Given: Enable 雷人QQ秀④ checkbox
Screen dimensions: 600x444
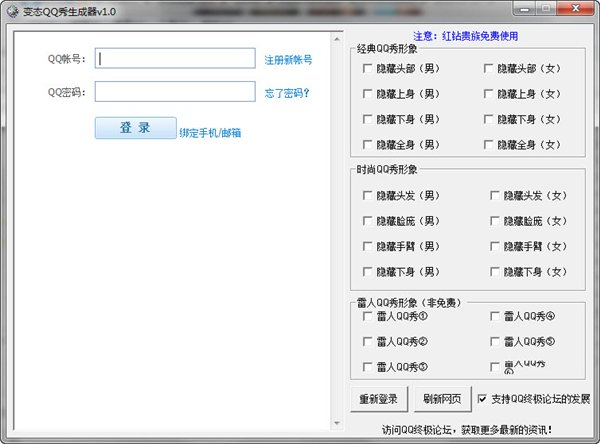Looking at the screenshot, I should click(495, 316).
